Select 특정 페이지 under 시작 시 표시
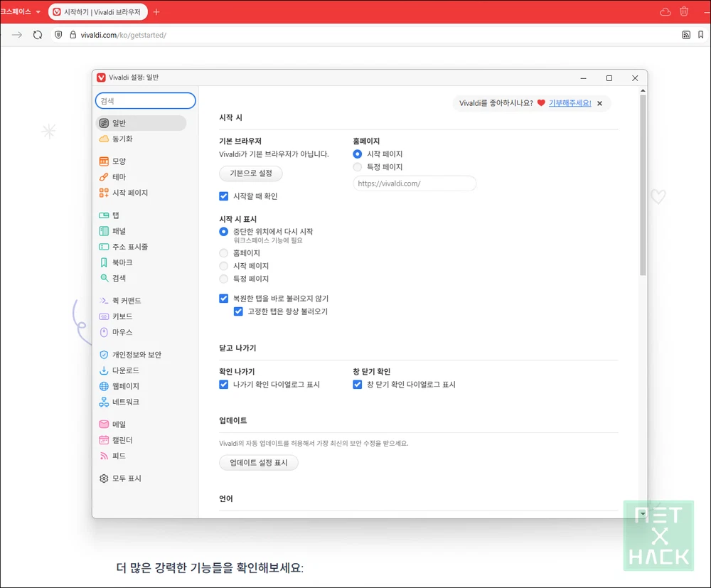Image resolution: width=711 pixels, height=588 pixels. pos(223,279)
